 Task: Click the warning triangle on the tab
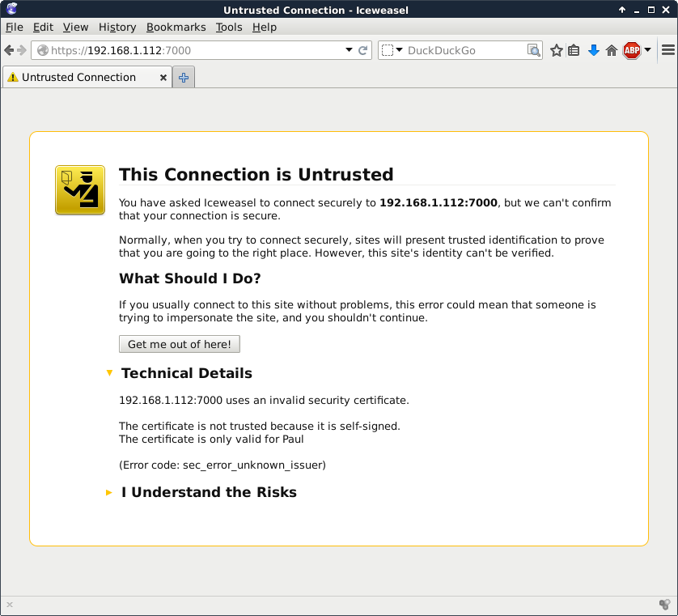point(13,78)
